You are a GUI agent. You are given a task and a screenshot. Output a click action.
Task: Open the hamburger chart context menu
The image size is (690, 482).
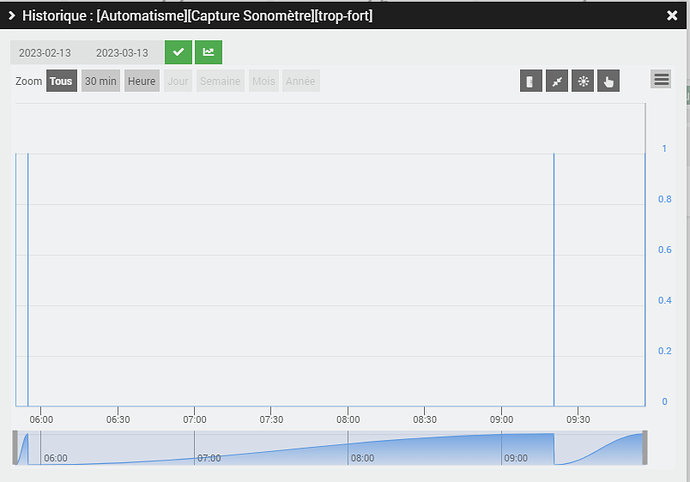pos(660,79)
